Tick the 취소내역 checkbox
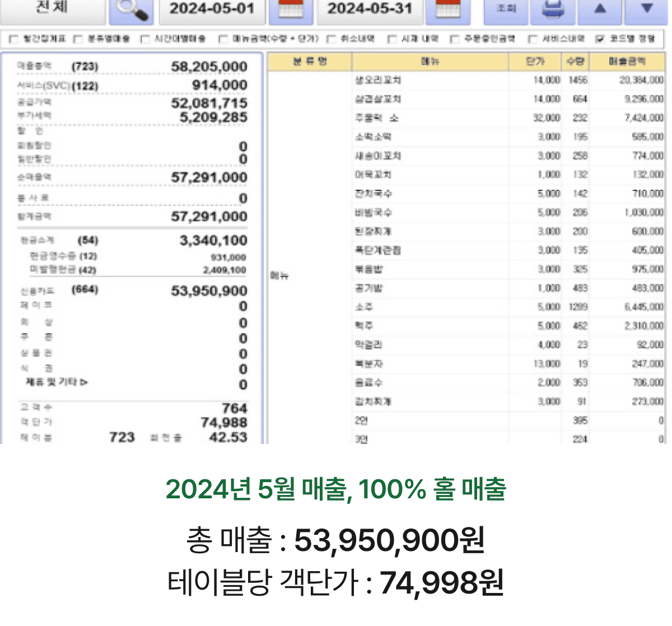Viewport: 672px width, 626px height. [x=332, y=39]
